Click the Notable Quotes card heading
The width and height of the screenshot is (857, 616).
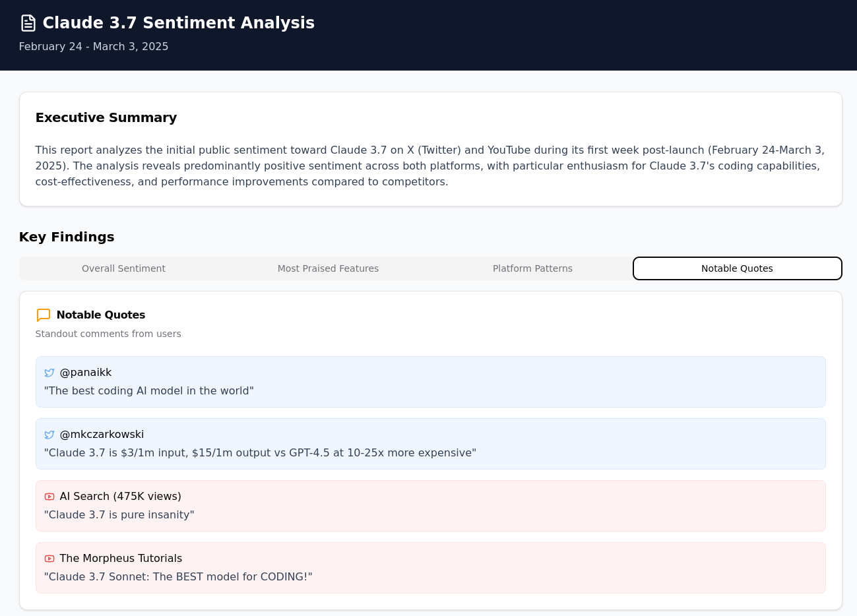(101, 315)
